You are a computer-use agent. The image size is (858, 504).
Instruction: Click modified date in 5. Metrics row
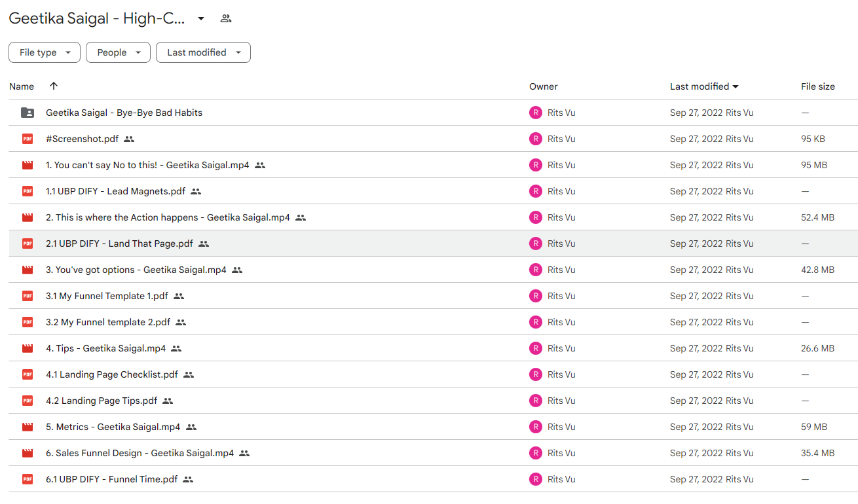696,427
